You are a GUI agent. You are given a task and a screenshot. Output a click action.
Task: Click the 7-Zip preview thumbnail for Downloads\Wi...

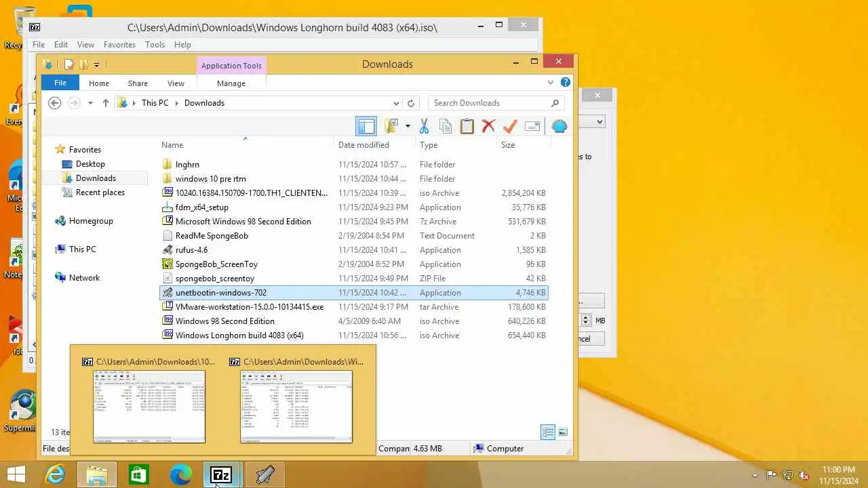click(296, 407)
